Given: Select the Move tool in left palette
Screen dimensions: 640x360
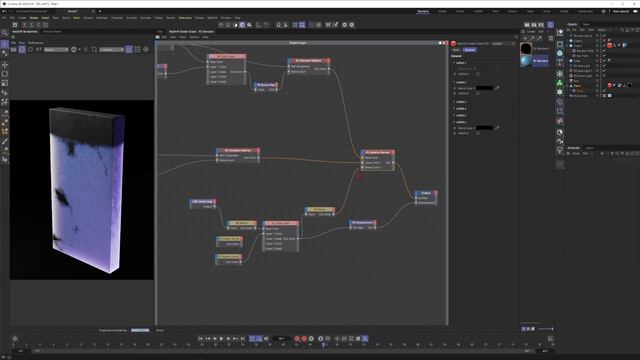Looking at the screenshot, I should pyautogui.click(x=4, y=64).
